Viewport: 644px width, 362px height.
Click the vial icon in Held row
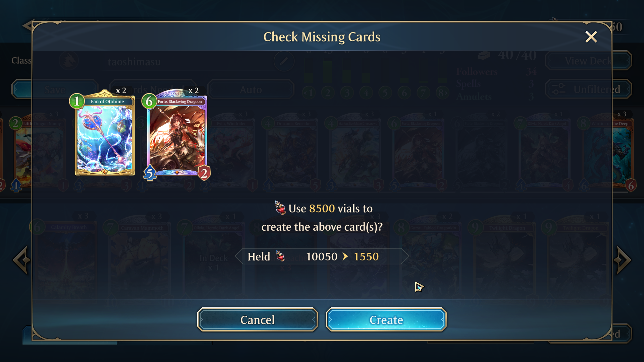[x=280, y=256]
